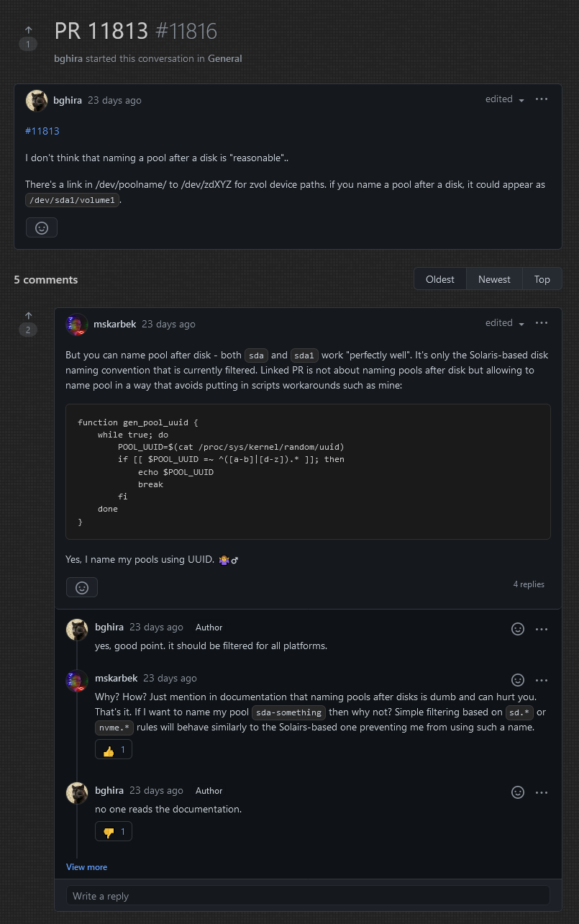Toggle thumbs down on "no one reads" reply

(114, 832)
